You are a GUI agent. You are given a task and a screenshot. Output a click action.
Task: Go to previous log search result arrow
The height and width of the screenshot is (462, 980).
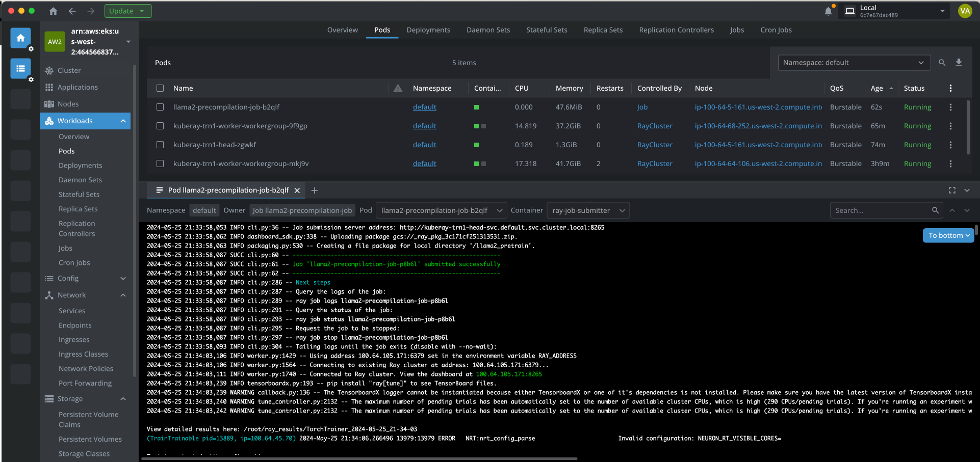(x=952, y=210)
